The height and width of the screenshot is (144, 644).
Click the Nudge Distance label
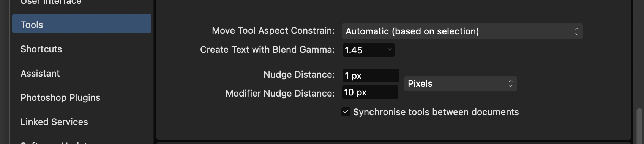click(x=299, y=75)
